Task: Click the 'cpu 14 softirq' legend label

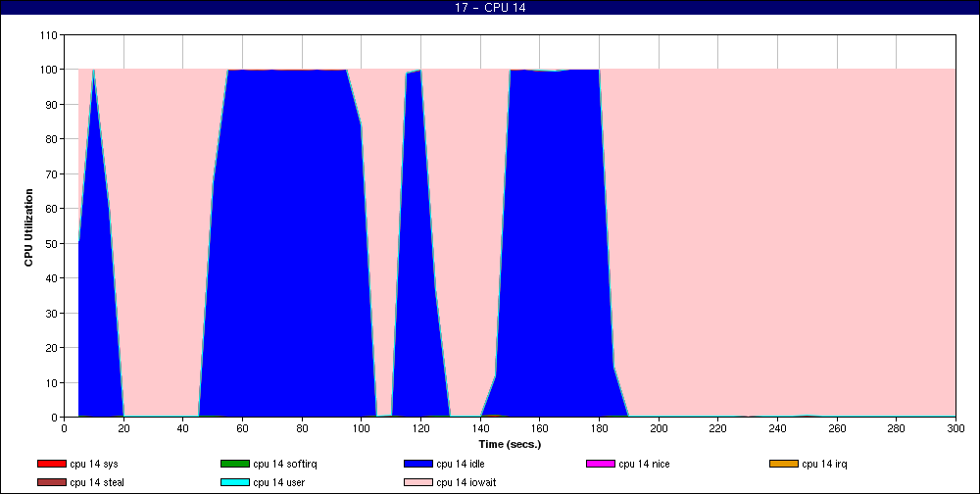Action: 285,464
